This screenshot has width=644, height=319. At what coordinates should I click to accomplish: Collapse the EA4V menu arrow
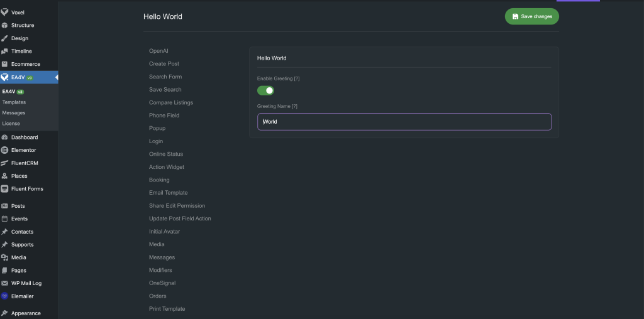[x=56, y=77]
